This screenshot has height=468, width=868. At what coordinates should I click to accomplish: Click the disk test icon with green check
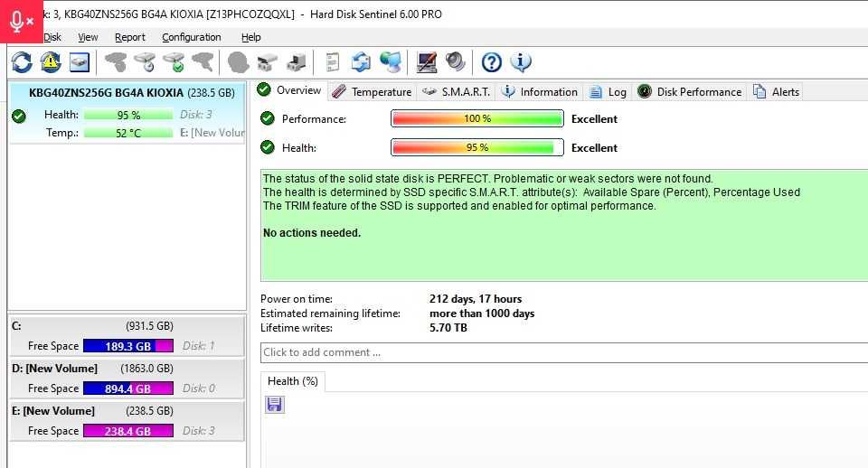click(174, 62)
